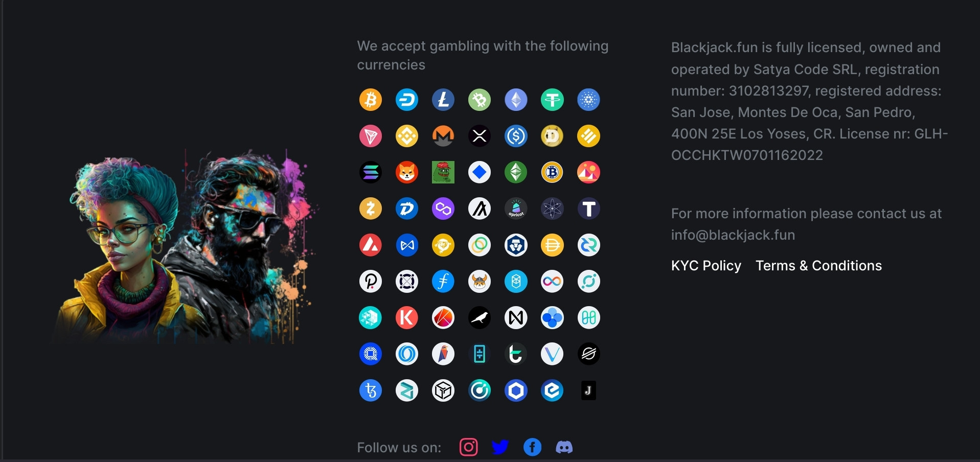This screenshot has height=462, width=980.
Task: Choose the Solana currency icon
Action: [x=371, y=172]
